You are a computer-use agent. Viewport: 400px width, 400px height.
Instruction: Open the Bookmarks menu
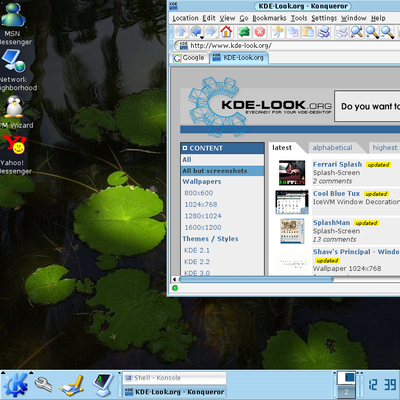click(269, 18)
